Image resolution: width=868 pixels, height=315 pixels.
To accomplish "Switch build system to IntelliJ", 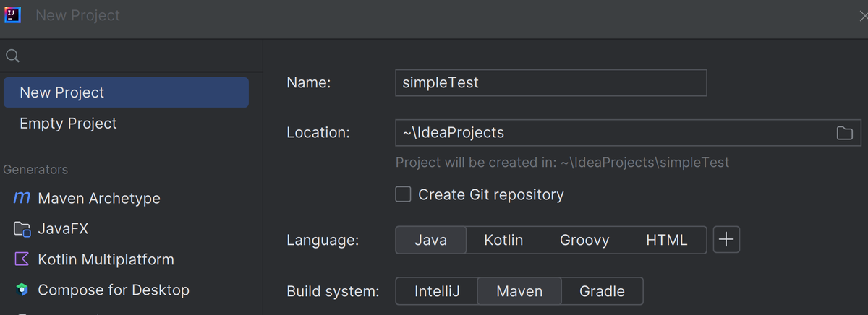I will 437,292.
